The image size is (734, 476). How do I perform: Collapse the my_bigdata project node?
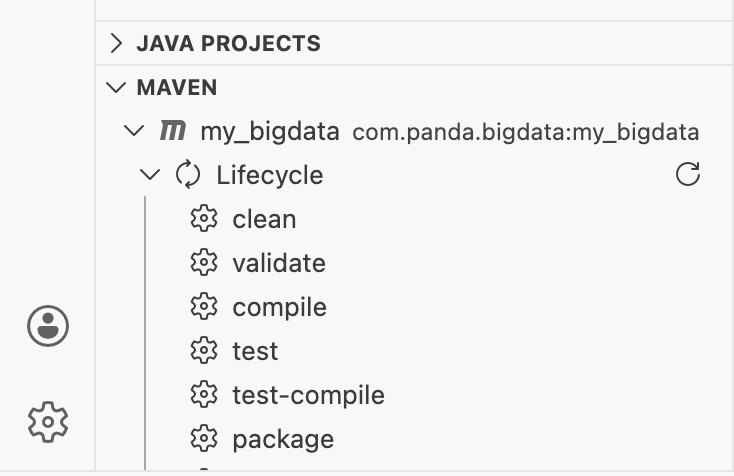[x=134, y=131]
